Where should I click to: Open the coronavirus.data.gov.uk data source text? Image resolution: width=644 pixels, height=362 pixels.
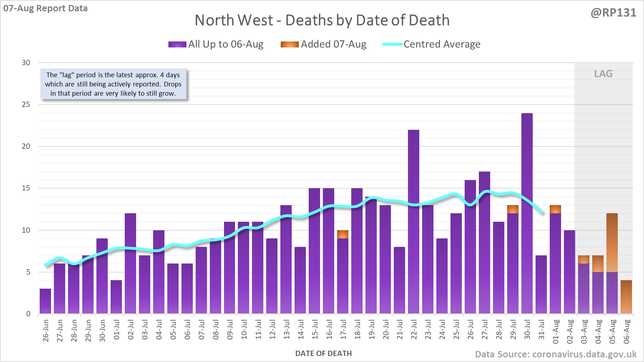(x=556, y=354)
